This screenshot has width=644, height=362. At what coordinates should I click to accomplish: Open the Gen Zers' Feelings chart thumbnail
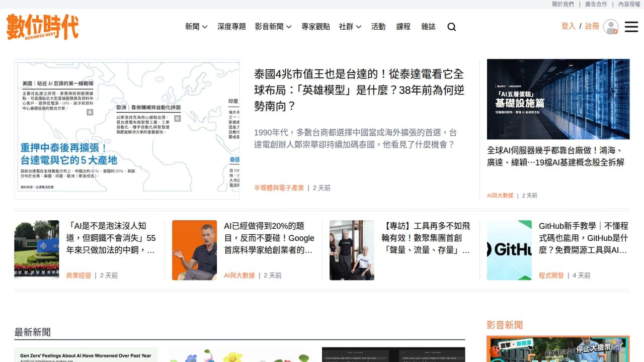86,354
